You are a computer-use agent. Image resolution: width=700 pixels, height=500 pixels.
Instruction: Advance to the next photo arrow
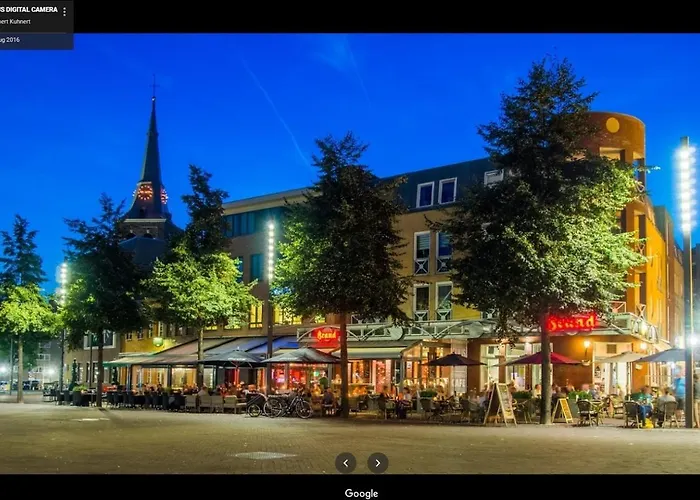378,463
